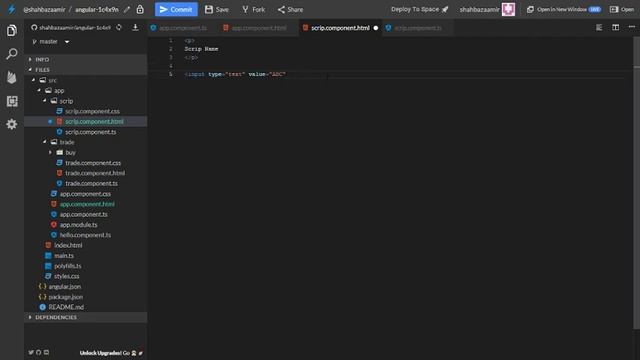
Task: Click the editor vertical scrollbar
Action: tap(636, 183)
